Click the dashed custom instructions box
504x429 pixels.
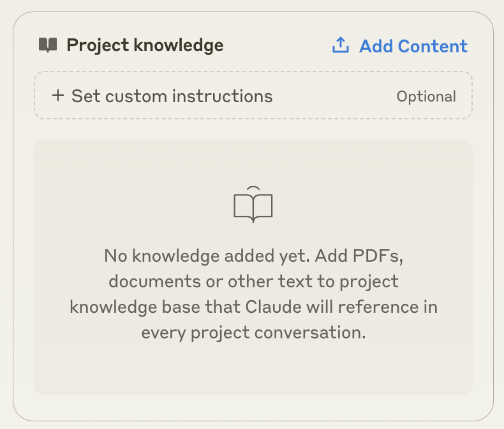click(x=253, y=96)
